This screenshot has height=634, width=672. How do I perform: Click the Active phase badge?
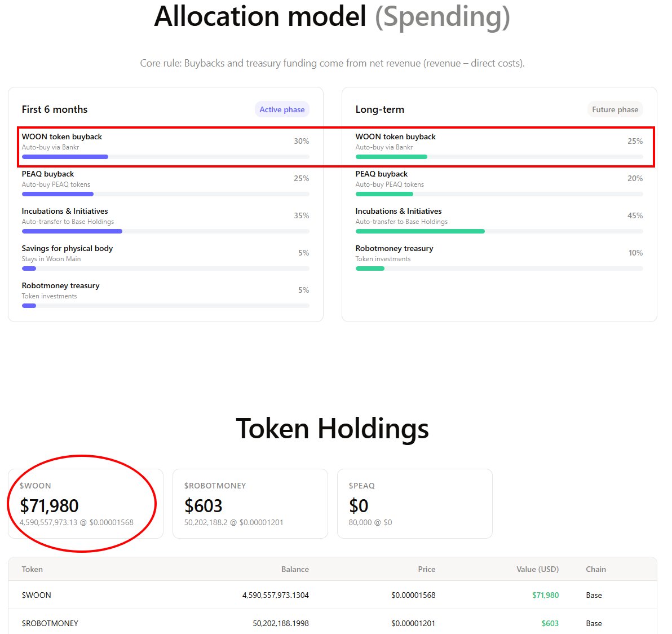282,109
